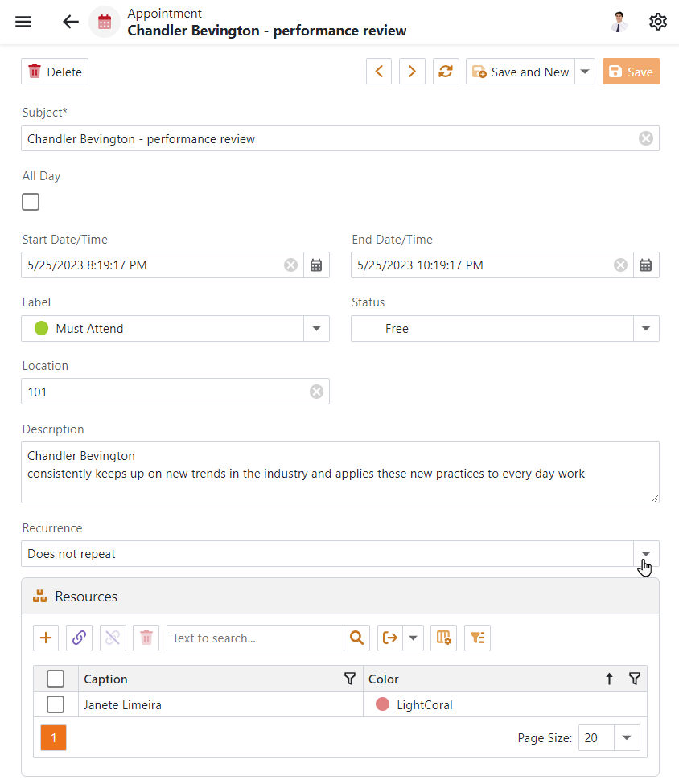Click the LightCoral color swatch

coord(382,704)
